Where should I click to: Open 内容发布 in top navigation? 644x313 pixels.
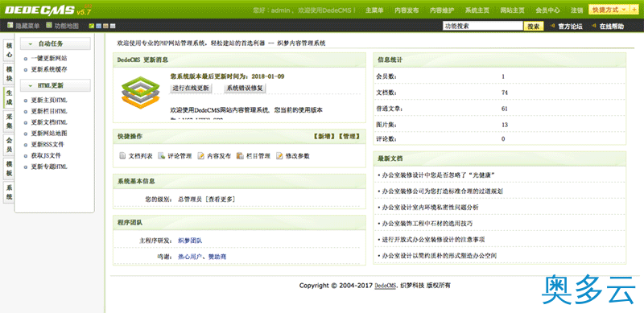[x=407, y=10]
